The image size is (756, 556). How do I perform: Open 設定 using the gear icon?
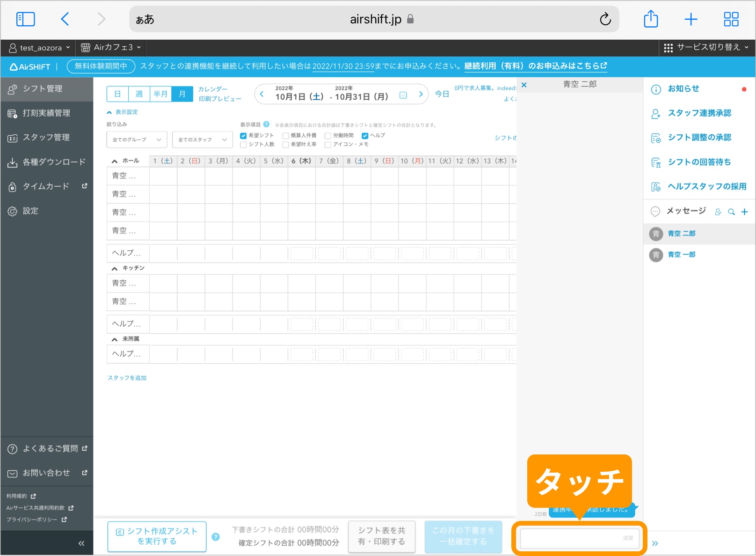point(30,210)
